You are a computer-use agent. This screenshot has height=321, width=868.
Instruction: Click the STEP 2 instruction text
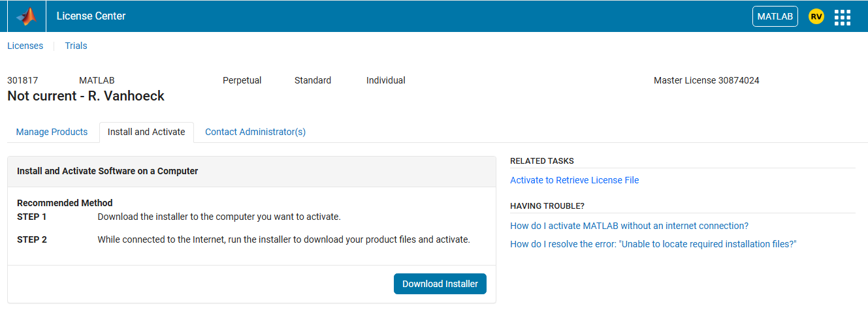click(x=283, y=239)
